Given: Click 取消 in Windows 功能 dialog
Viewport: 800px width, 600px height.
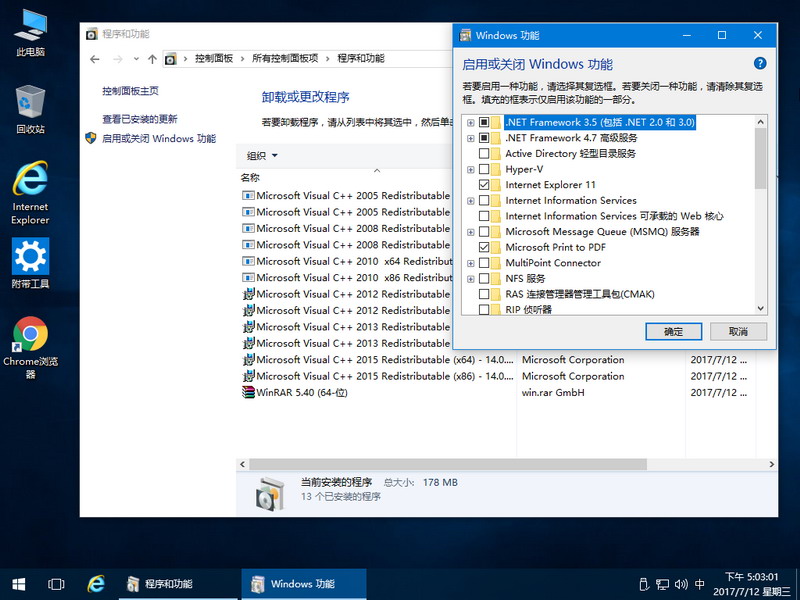Looking at the screenshot, I should 738,332.
